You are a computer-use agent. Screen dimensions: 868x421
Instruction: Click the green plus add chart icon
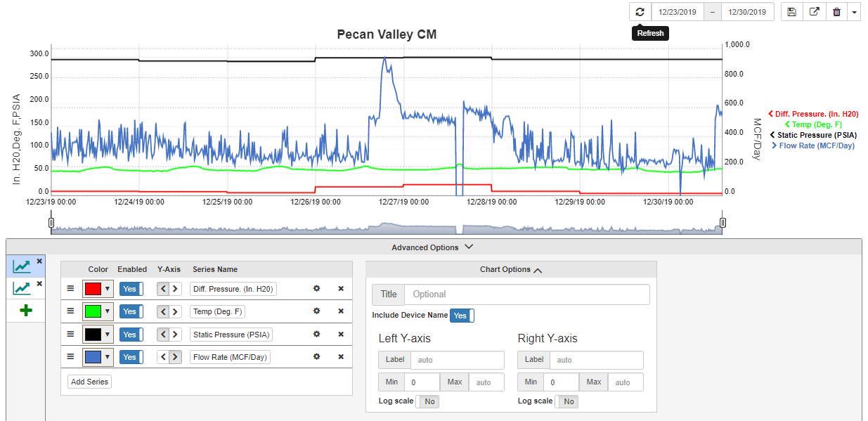click(x=26, y=310)
